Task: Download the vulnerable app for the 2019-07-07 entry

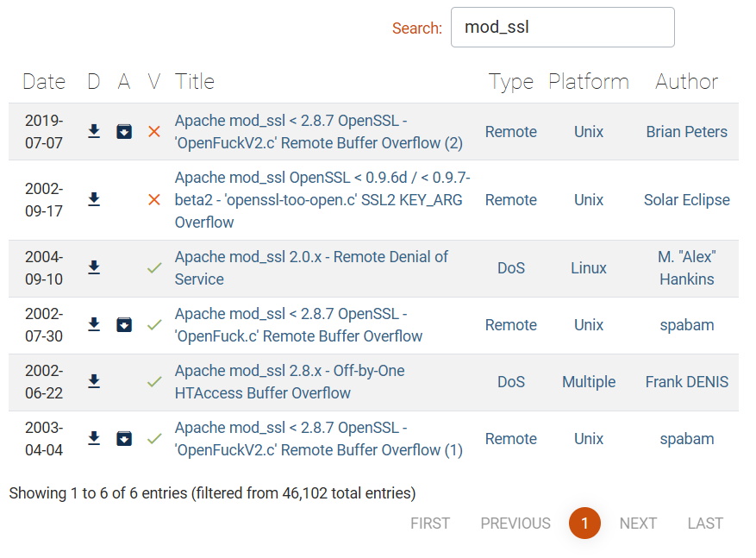Action: pyautogui.click(x=124, y=131)
